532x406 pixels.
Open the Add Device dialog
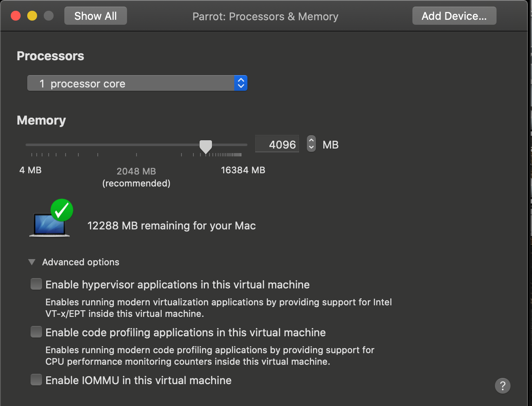(454, 15)
